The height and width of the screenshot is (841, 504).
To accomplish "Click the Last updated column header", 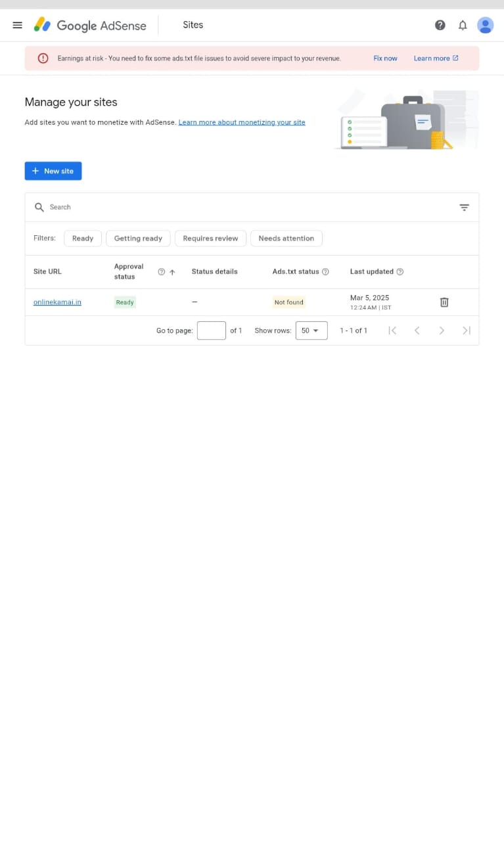I will tap(372, 271).
